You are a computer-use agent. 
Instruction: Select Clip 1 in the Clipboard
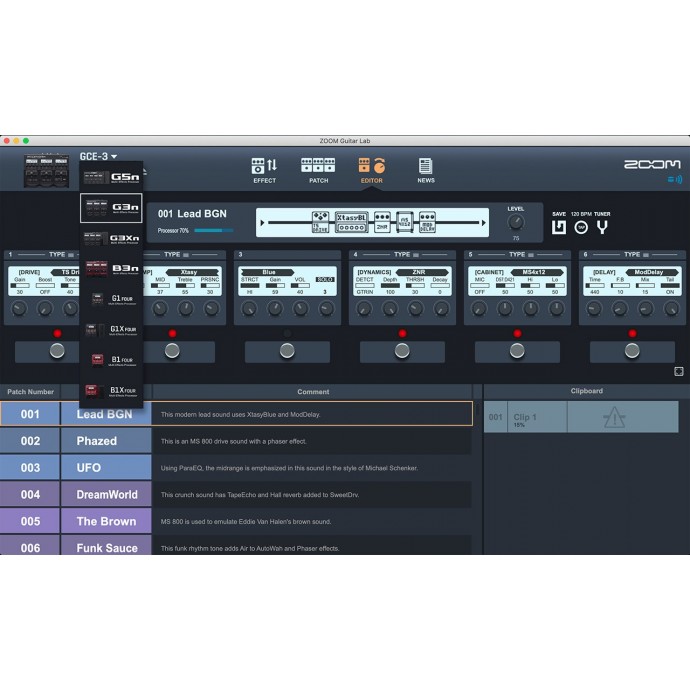click(x=525, y=418)
